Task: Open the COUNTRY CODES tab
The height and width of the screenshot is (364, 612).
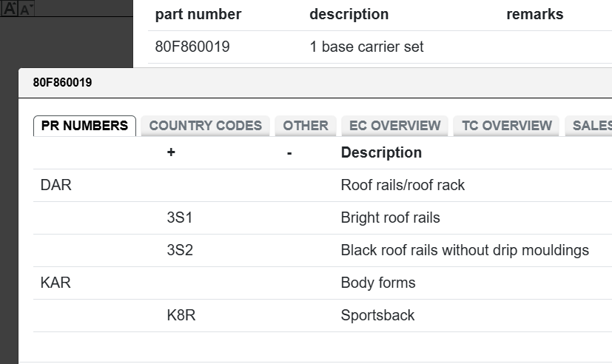Action: coord(205,126)
